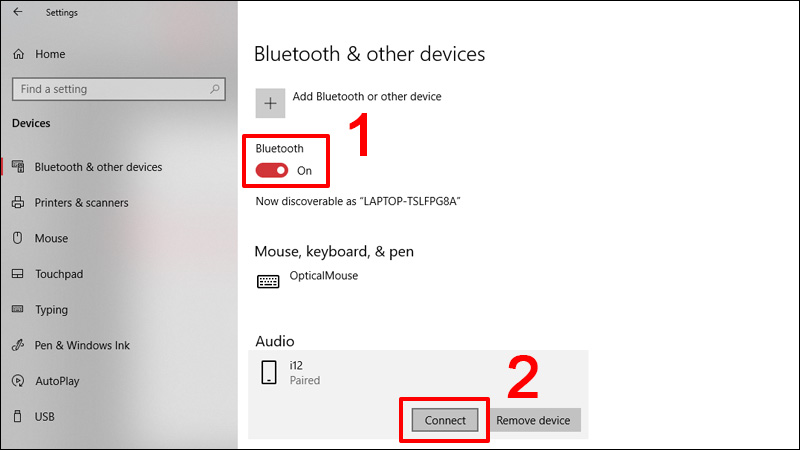Screen dimensions: 800x450
Task: Select the Printers & scanners menu item
Action: 81,203
